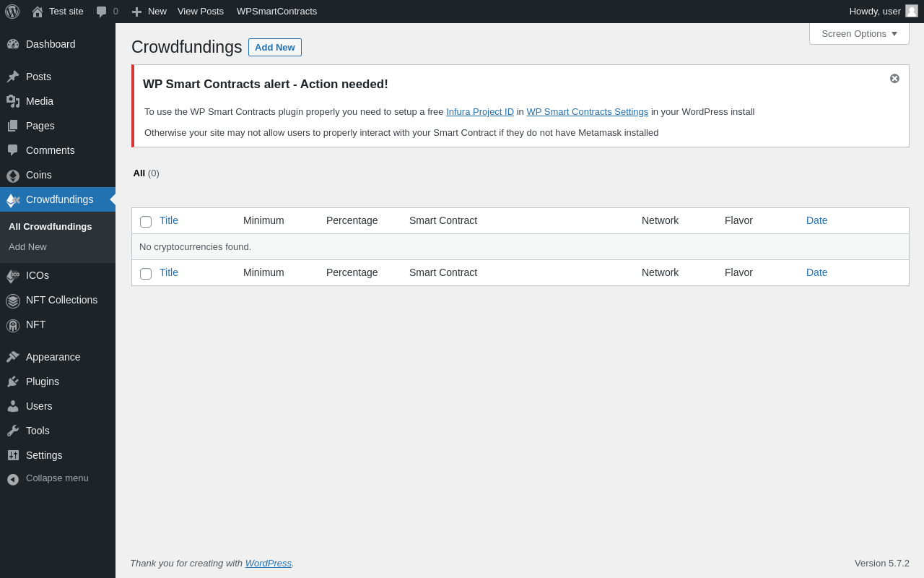Open the Plugins menu item
This screenshot has width=924, height=578.
[58, 381]
